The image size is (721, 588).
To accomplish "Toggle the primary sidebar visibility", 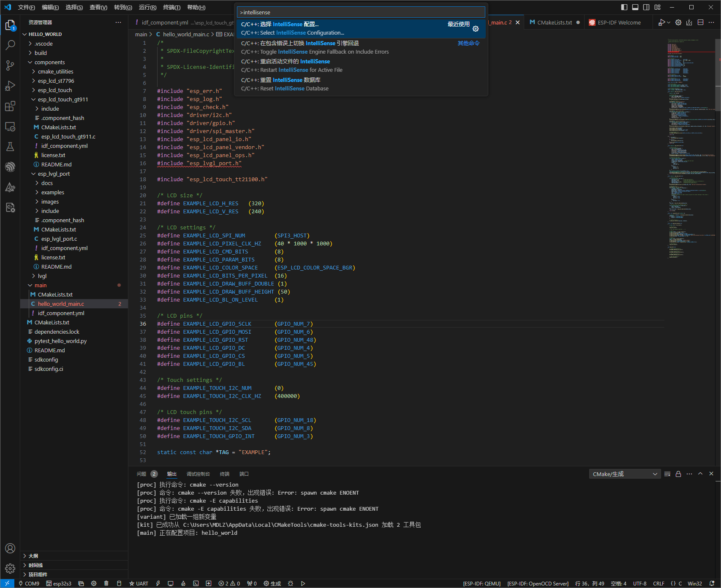I will click(624, 7).
